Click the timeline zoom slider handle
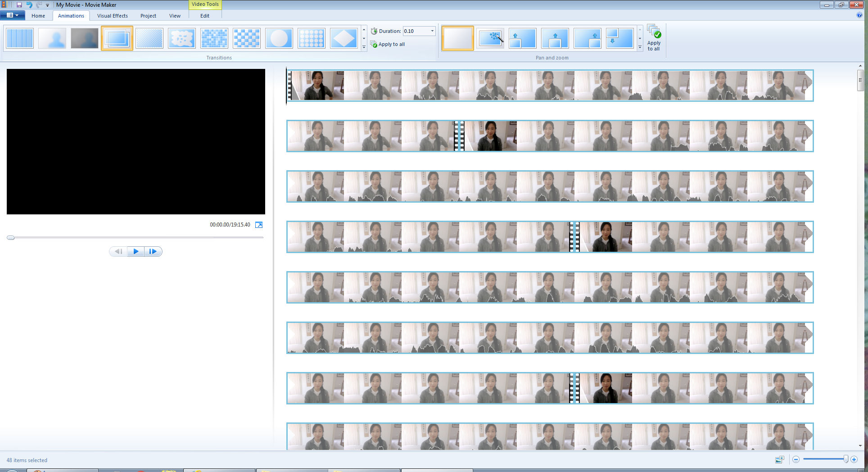Viewport: 868px width, 472px height. click(x=845, y=459)
